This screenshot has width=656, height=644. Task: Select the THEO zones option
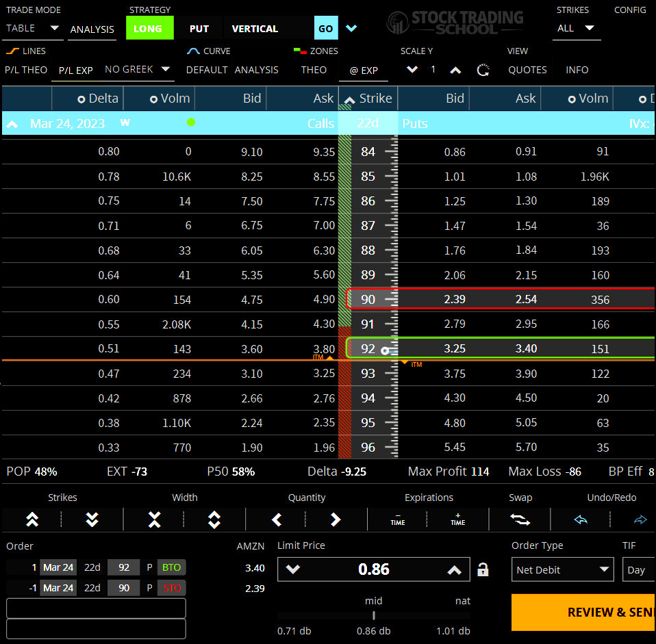(314, 70)
